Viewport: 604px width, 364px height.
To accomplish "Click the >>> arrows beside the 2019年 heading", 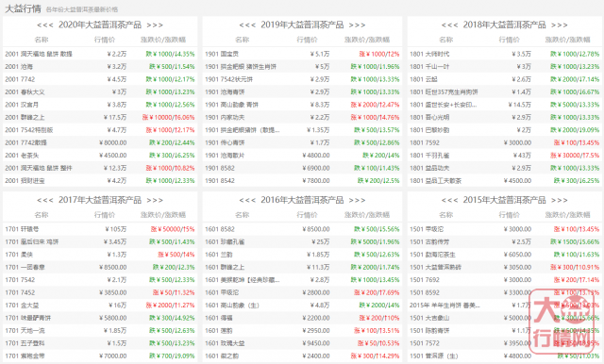I will tap(357, 25).
